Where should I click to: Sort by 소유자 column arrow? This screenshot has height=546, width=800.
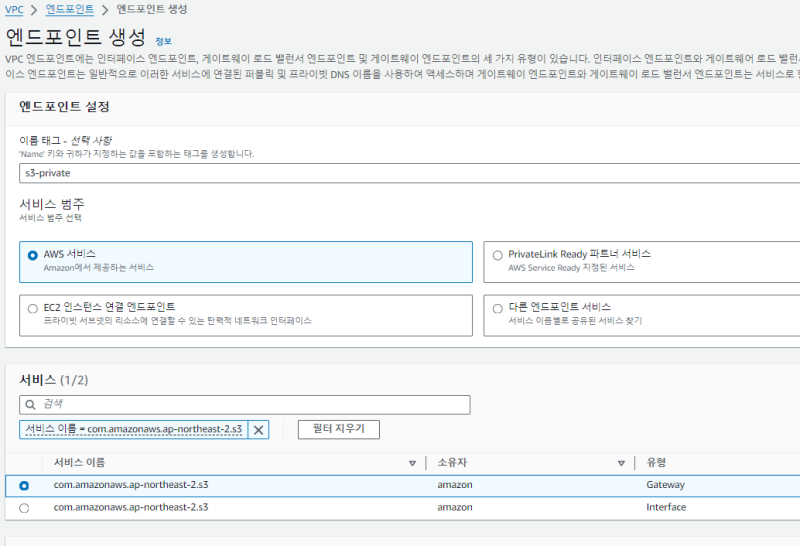(621, 463)
